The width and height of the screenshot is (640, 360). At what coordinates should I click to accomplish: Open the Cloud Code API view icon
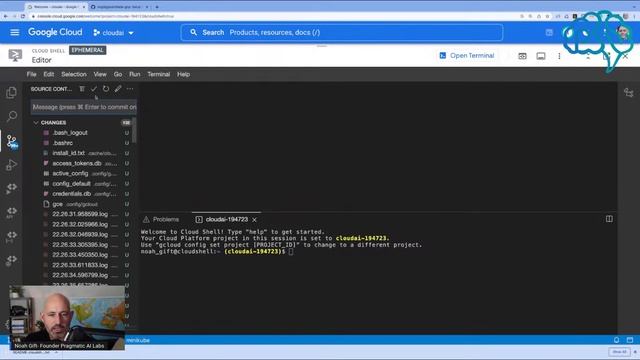click(11, 212)
